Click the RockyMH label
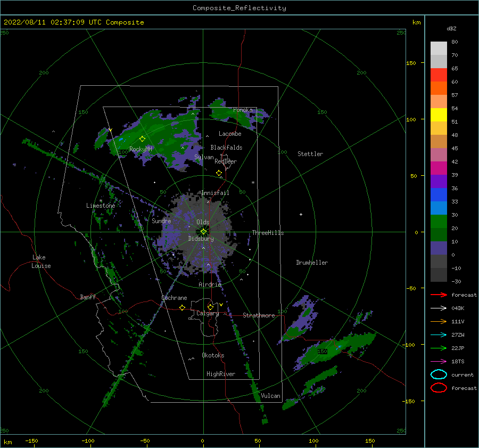 coord(141,149)
